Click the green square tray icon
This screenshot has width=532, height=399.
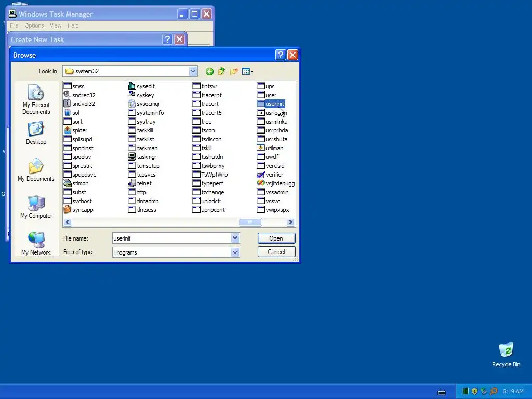465,391
